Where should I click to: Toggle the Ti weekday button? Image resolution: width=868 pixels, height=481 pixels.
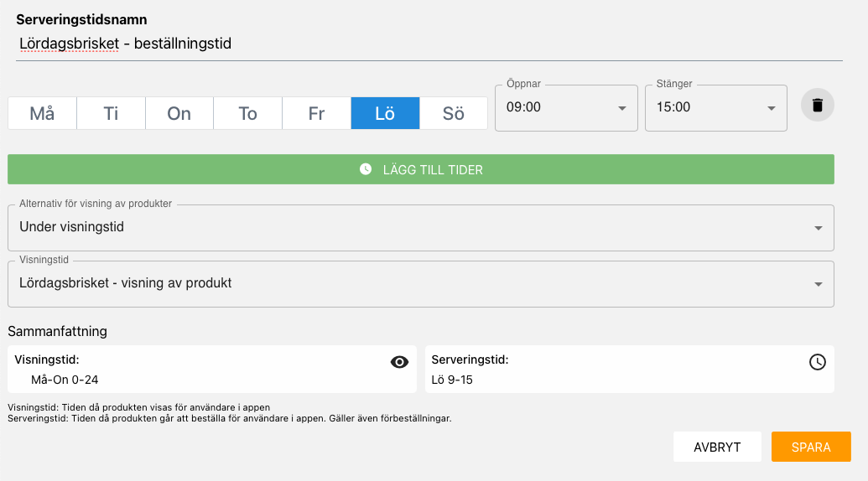tap(111, 113)
